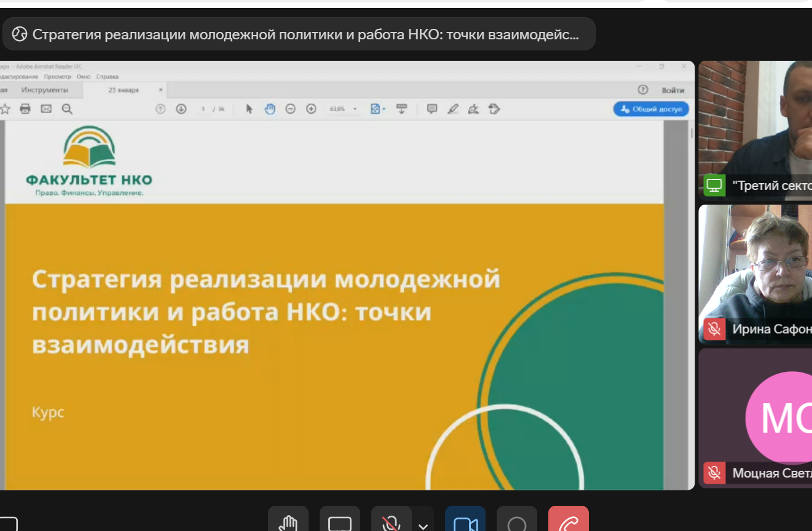Screen dimensions: 812x531
Task: Expand the page fit options dropdown
Action: [x=384, y=109]
